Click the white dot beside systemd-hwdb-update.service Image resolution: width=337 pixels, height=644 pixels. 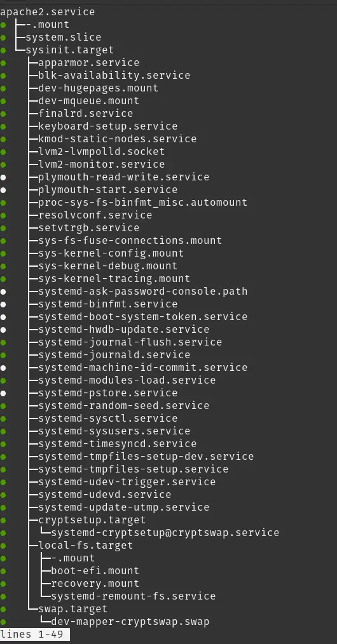click(3, 330)
